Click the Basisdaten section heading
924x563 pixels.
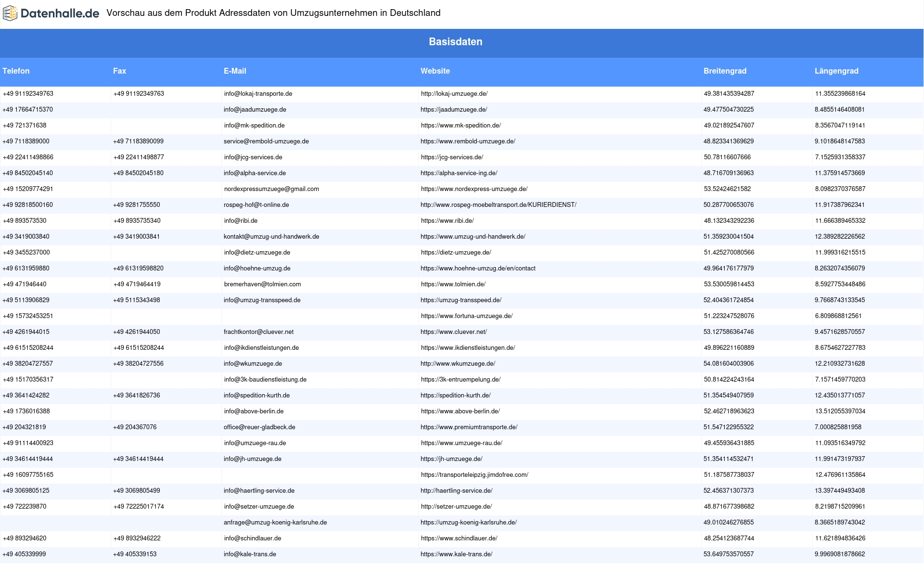[x=455, y=42]
